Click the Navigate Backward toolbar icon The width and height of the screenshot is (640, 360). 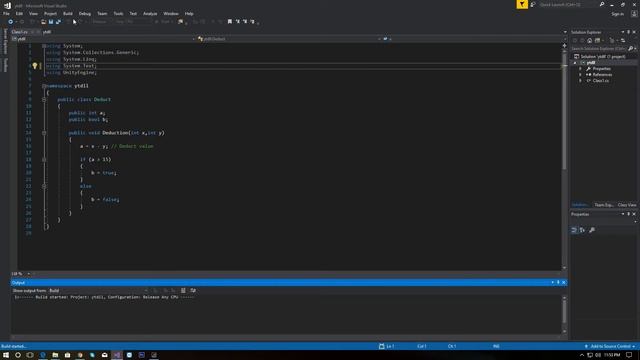(11, 22)
